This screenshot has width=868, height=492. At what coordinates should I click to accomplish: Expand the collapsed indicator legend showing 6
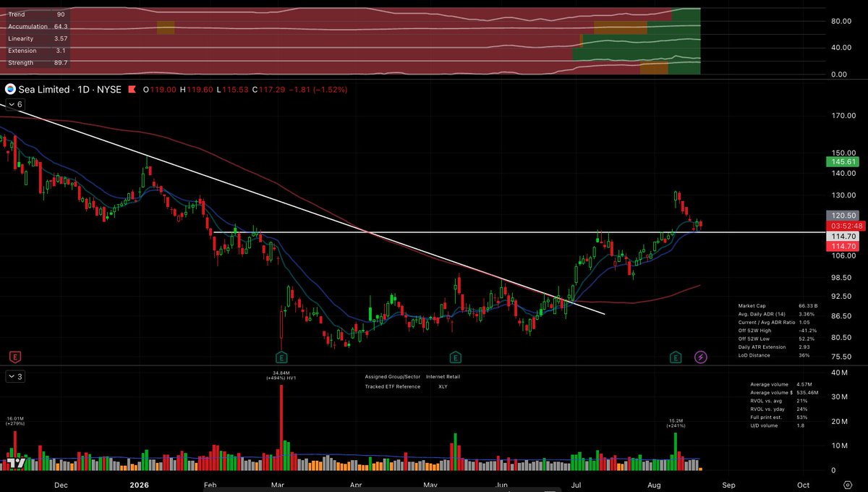pos(14,105)
